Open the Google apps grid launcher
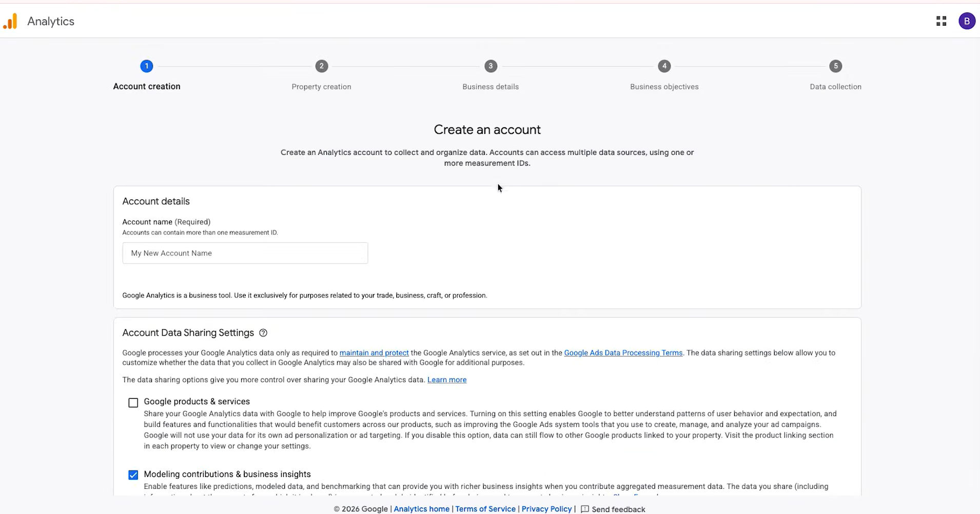The width and height of the screenshot is (980, 514). (941, 21)
